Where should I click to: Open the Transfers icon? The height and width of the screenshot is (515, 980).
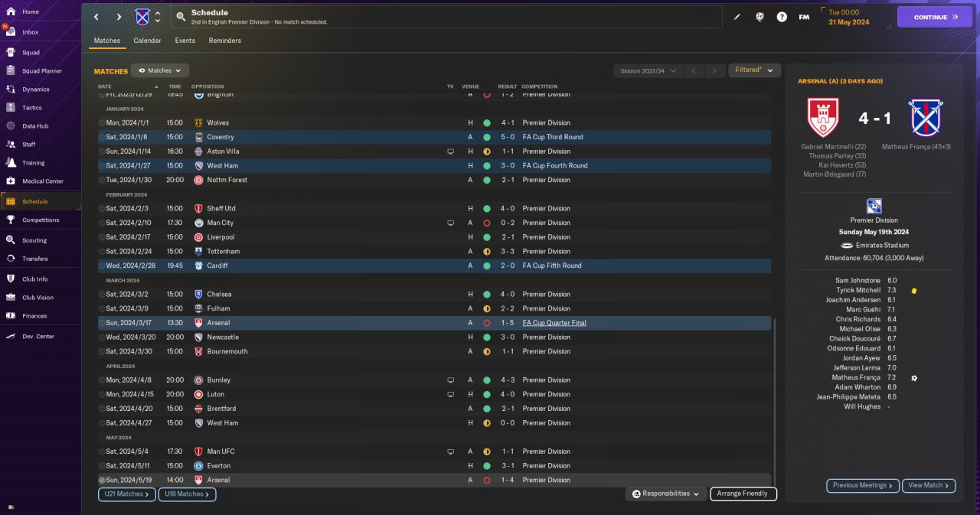pos(11,259)
